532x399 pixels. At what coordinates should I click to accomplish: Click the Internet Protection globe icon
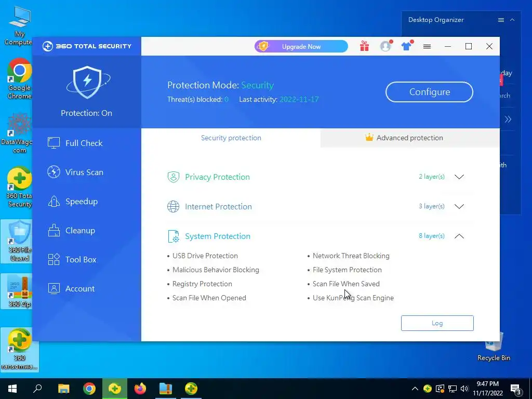point(174,206)
